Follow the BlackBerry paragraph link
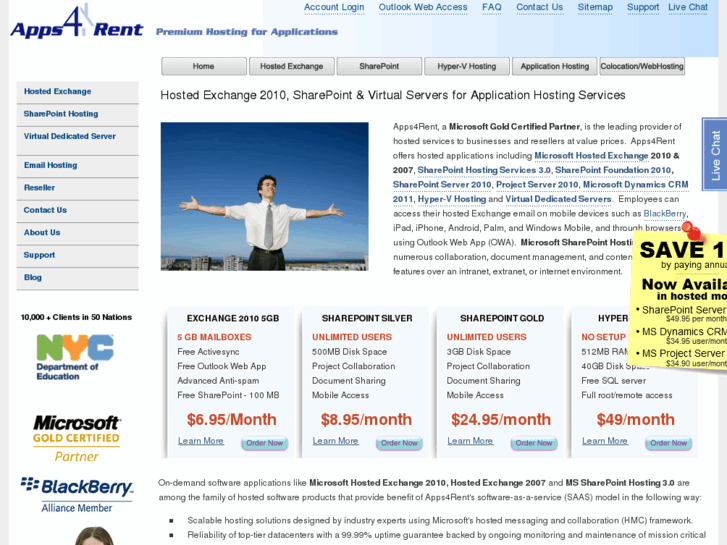Viewport: 727px width, 545px height. [x=665, y=214]
